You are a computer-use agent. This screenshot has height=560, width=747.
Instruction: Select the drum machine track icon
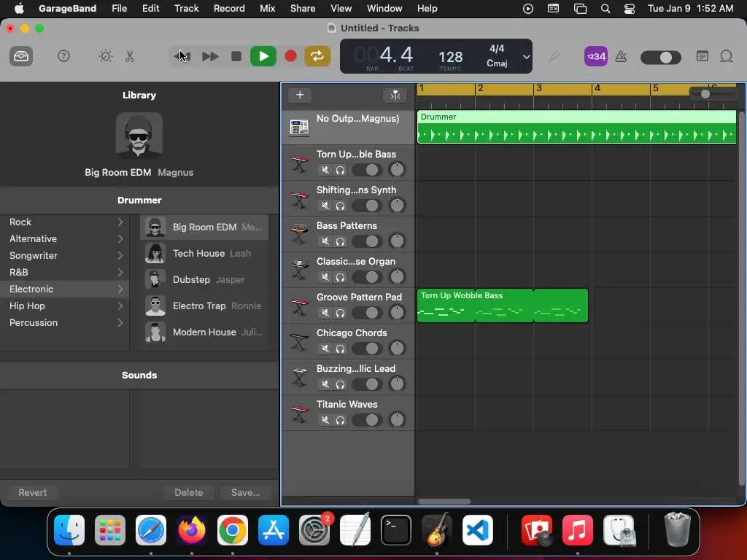(299, 127)
